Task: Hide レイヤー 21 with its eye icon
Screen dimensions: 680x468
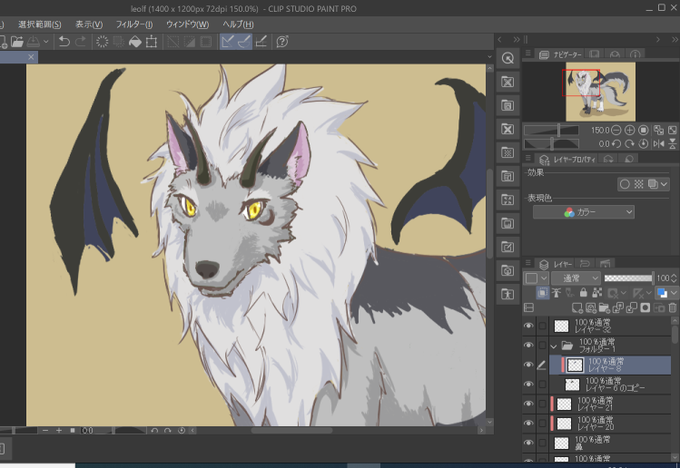Action: click(x=529, y=404)
